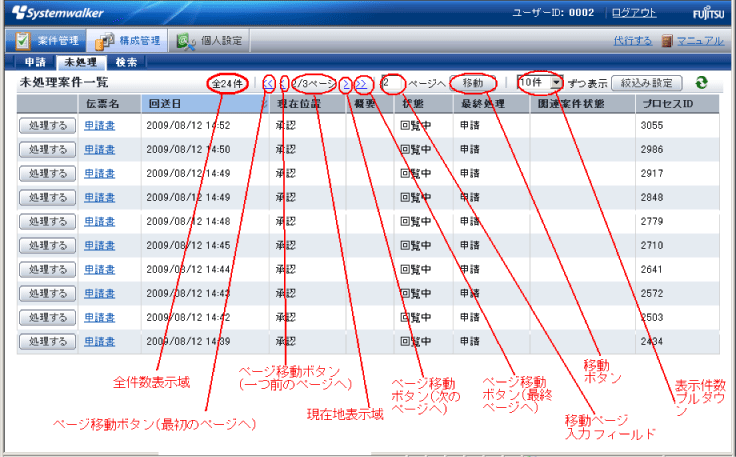Open 個人設定 tab
Viewport: 736px width, 457px height.
tap(207, 41)
